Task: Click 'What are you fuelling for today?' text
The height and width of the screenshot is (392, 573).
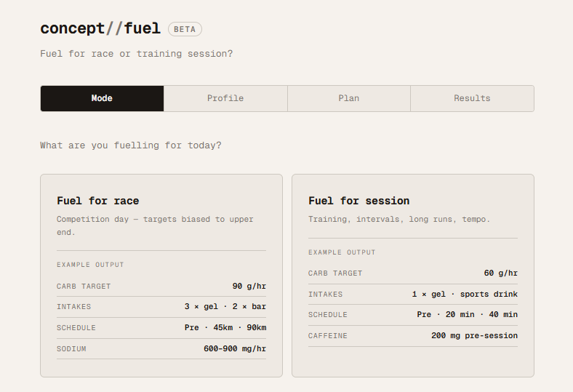Action: tap(131, 145)
